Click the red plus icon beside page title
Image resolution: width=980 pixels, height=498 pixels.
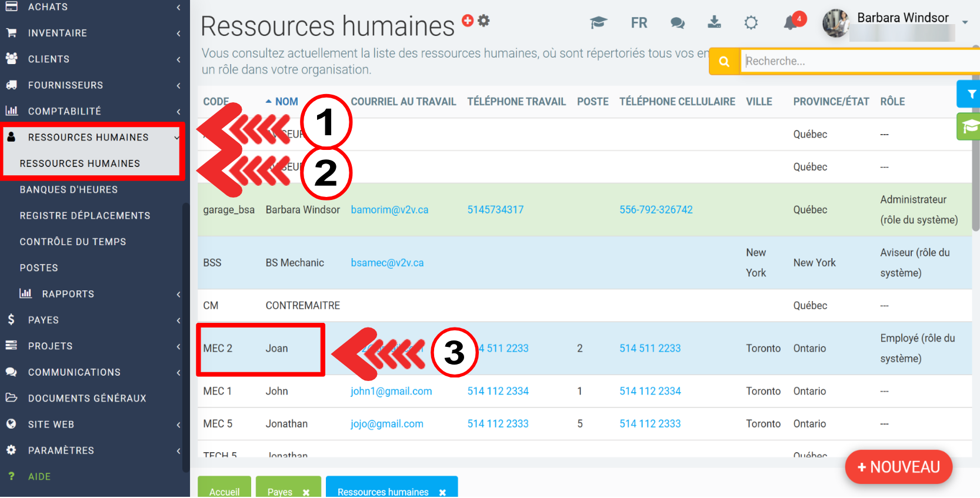468,21
